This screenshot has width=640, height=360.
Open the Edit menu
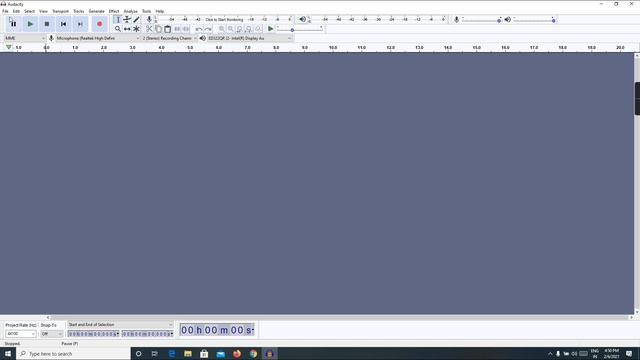click(16, 11)
